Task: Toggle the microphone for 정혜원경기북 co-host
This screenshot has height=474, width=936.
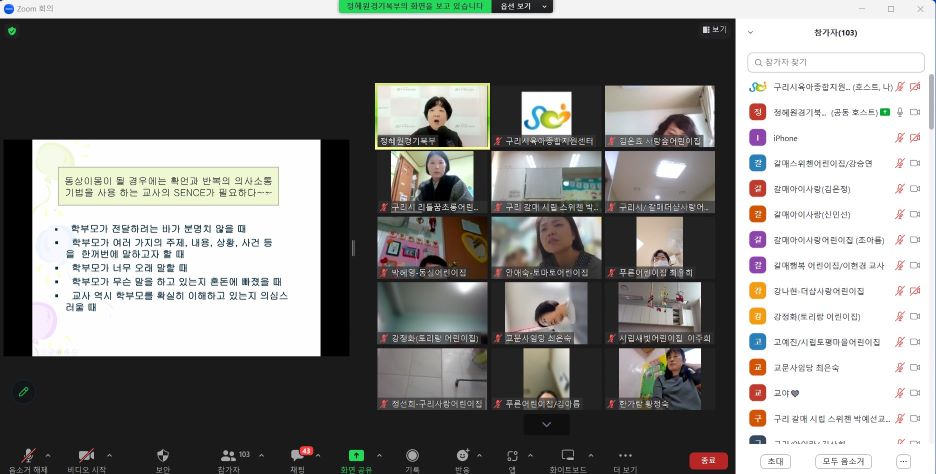Action: click(900, 112)
